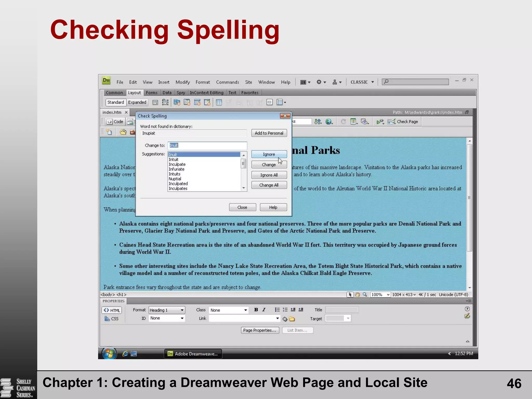Open the Site icon dropdown in the menu bar
Image resolution: width=532 pixels, height=399 pixels.
coord(337,82)
